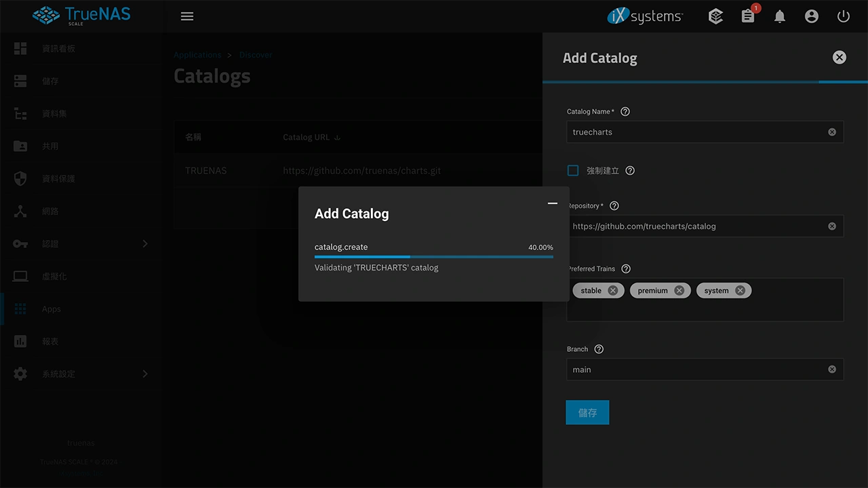The height and width of the screenshot is (488, 868).
Task: Click the TrueCommand status icon
Action: pyautogui.click(x=715, y=16)
